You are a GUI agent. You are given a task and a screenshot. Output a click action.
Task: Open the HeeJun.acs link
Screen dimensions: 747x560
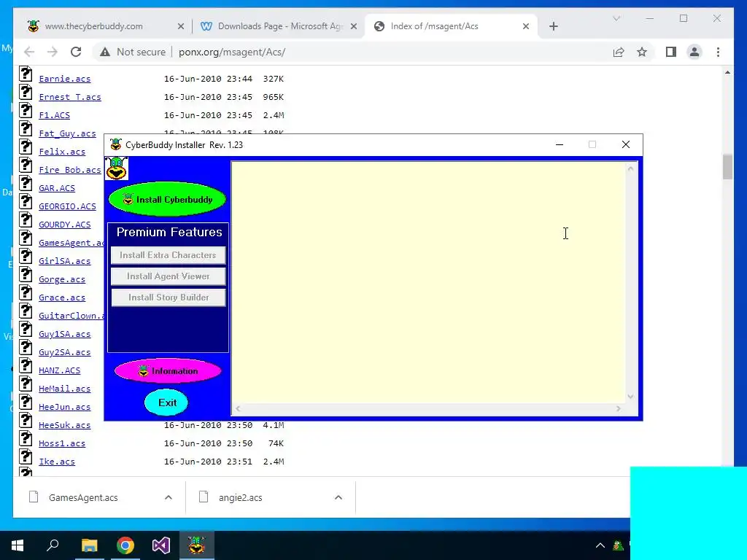click(x=65, y=407)
